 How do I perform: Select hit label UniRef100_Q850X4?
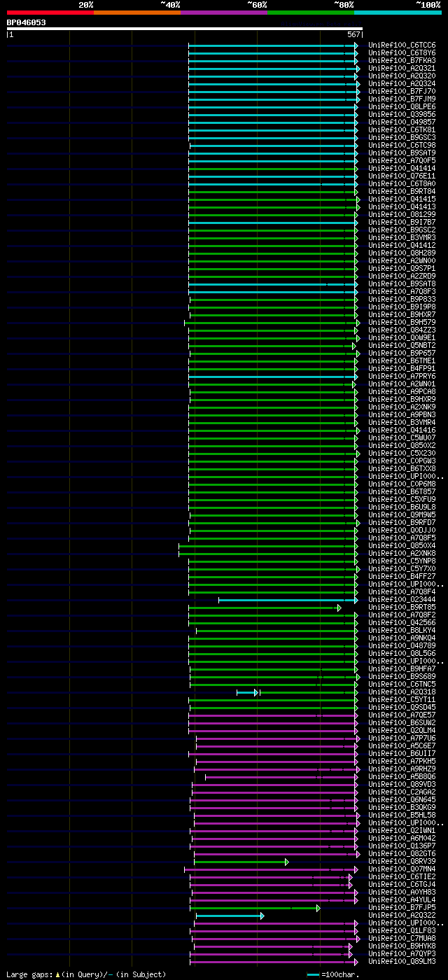[402, 546]
